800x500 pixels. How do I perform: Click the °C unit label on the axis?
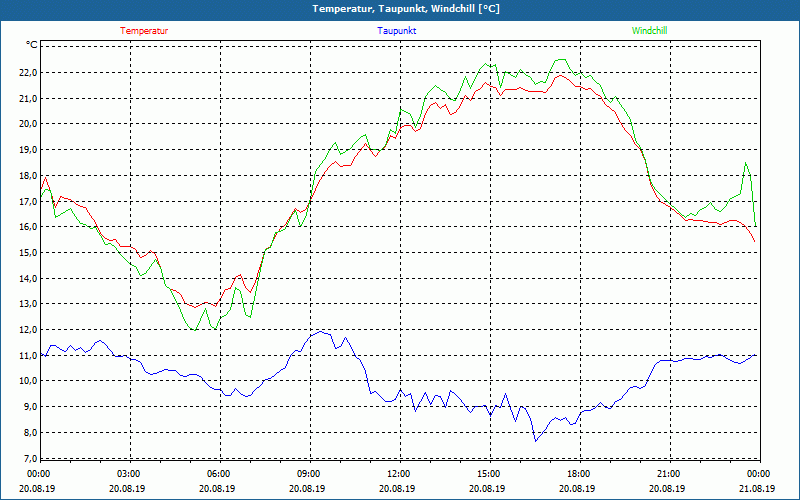pyautogui.click(x=32, y=45)
